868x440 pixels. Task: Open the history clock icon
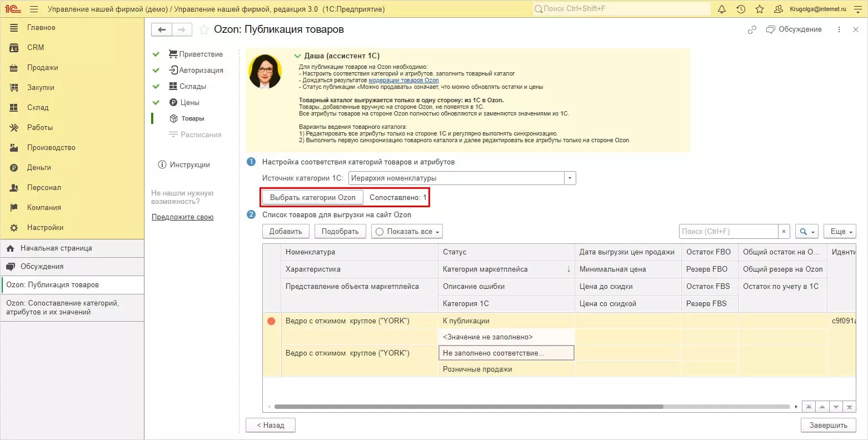[741, 9]
